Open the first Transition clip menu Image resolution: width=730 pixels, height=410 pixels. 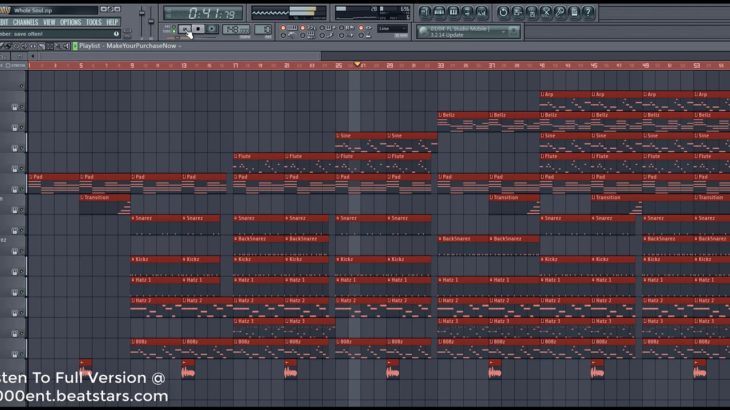tap(81, 197)
